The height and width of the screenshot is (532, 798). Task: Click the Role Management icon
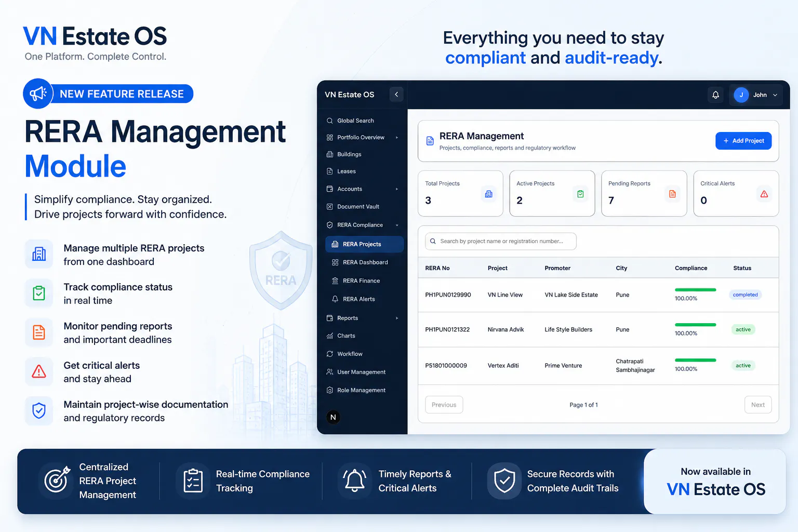[x=330, y=390]
